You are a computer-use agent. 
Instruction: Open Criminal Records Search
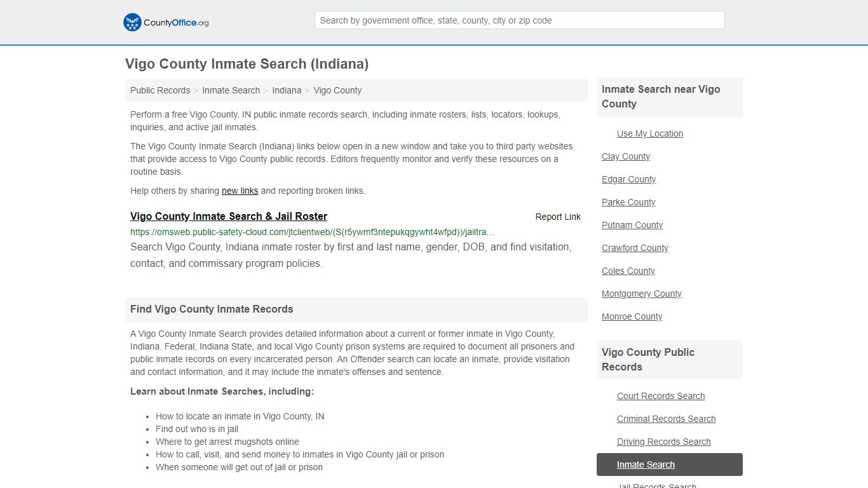click(x=667, y=419)
